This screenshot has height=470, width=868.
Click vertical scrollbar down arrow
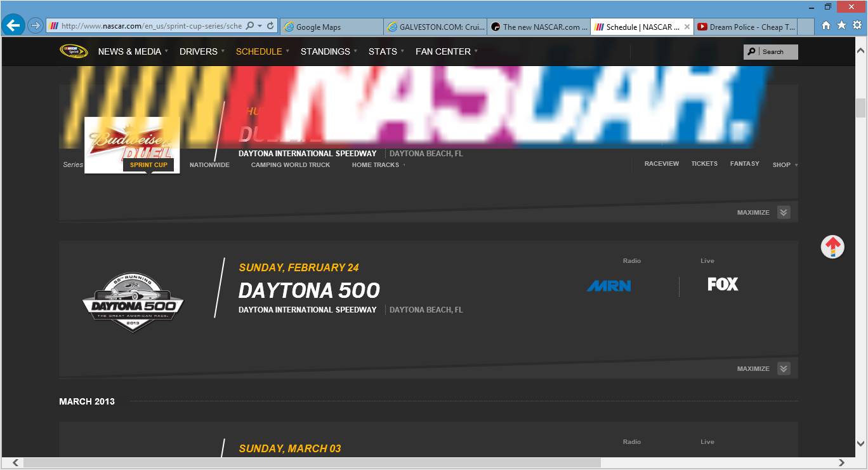(860, 443)
